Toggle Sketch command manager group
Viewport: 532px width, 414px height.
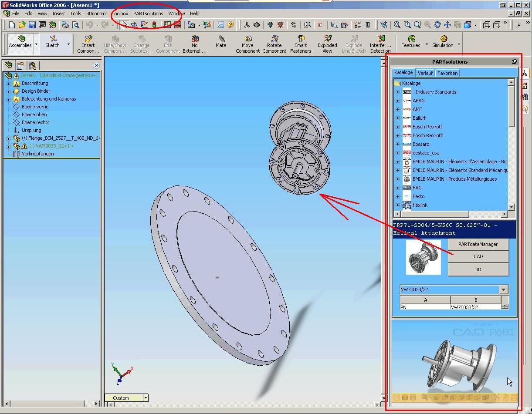click(x=53, y=42)
